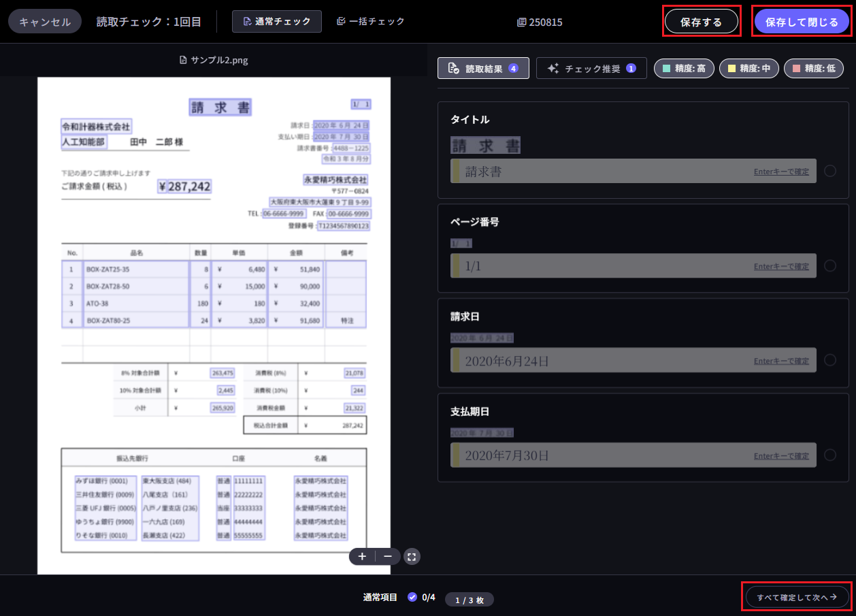
Task: Zoom in the document with plus icon
Action: [362, 557]
